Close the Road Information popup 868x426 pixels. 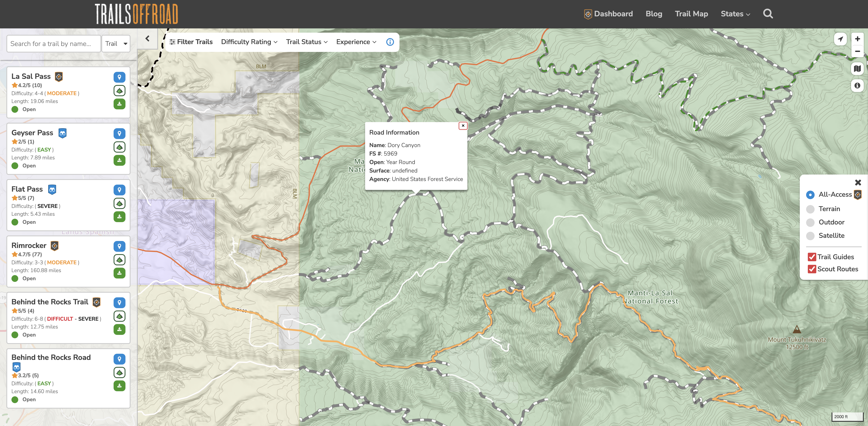pos(463,126)
